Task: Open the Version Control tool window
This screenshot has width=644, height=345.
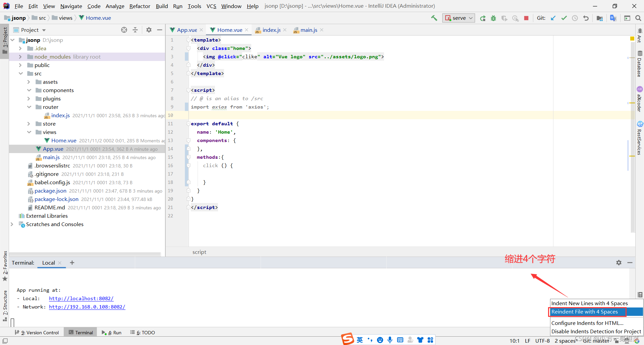Action: point(37,332)
